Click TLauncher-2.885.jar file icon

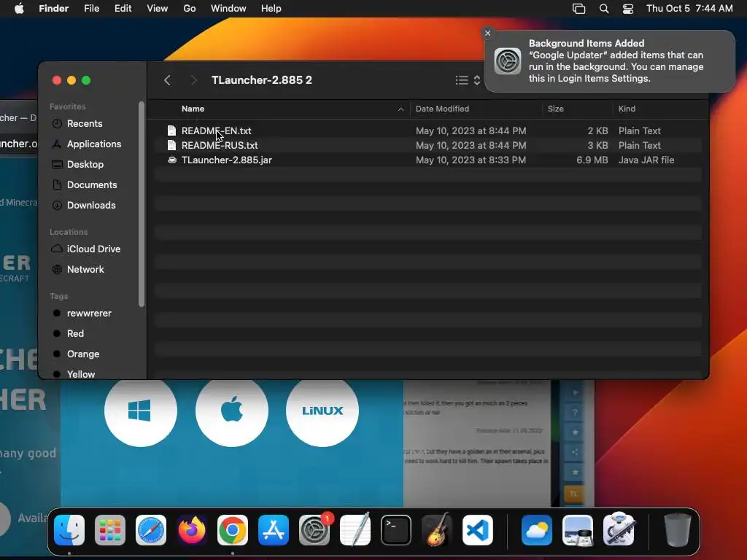pyautogui.click(x=172, y=160)
